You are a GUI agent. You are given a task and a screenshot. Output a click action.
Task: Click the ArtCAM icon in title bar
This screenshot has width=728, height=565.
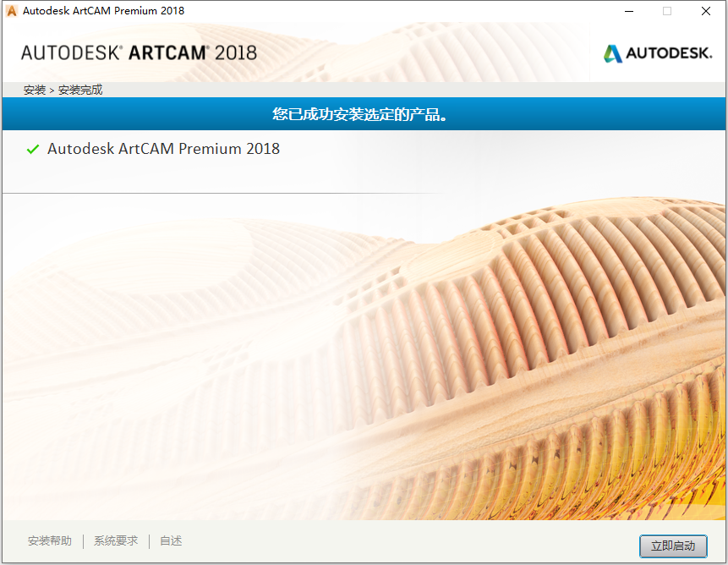pyautogui.click(x=12, y=11)
